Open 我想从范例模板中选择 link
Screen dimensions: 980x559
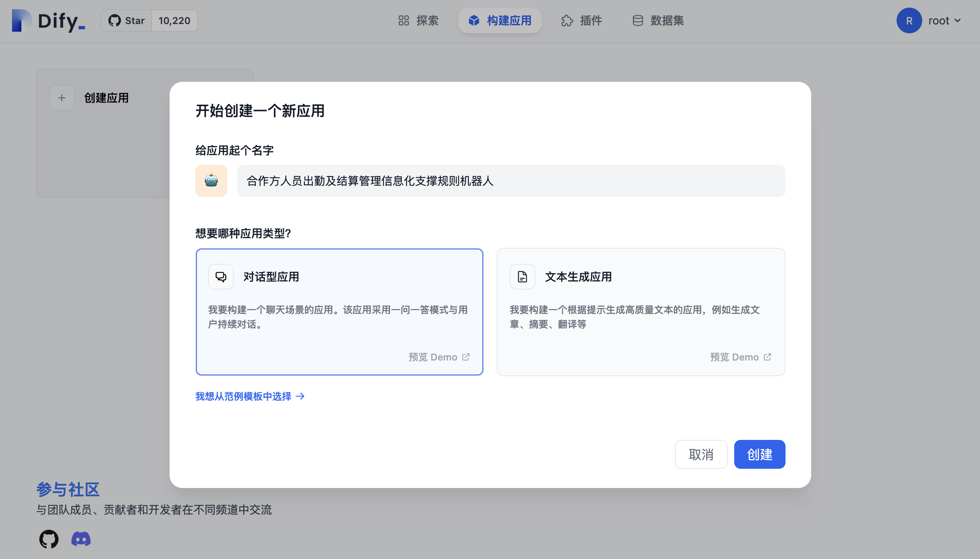tap(250, 396)
